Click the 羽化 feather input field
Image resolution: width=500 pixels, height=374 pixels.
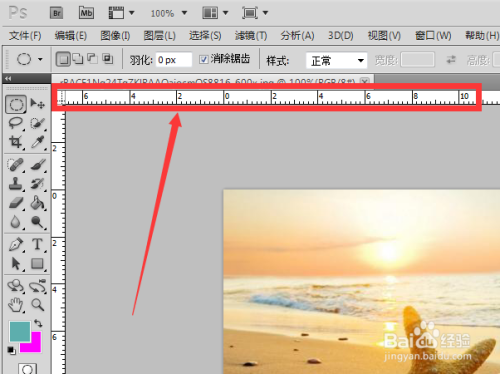coord(174,60)
